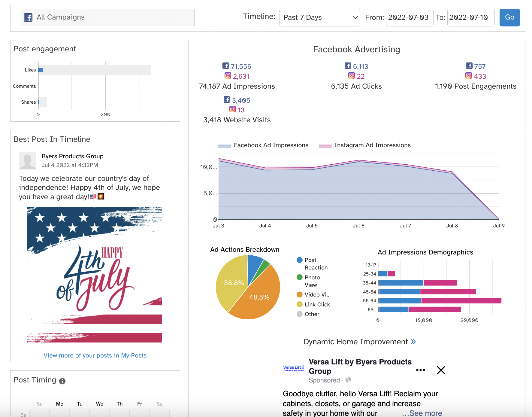This screenshot has width=532, height=417.
Task: Click the Jul 4 2022 at 4:32PM timestamp
Action: (70, 165)
